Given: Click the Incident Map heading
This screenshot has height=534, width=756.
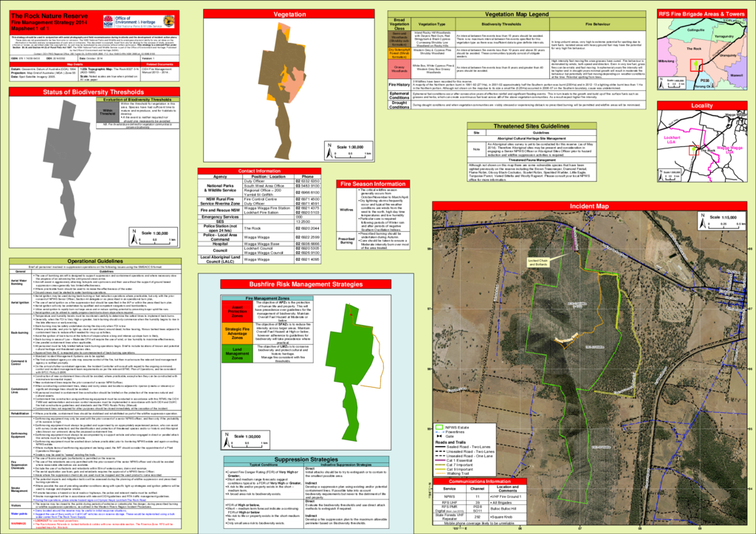Looking at the screenshot, I should [589, 206].
